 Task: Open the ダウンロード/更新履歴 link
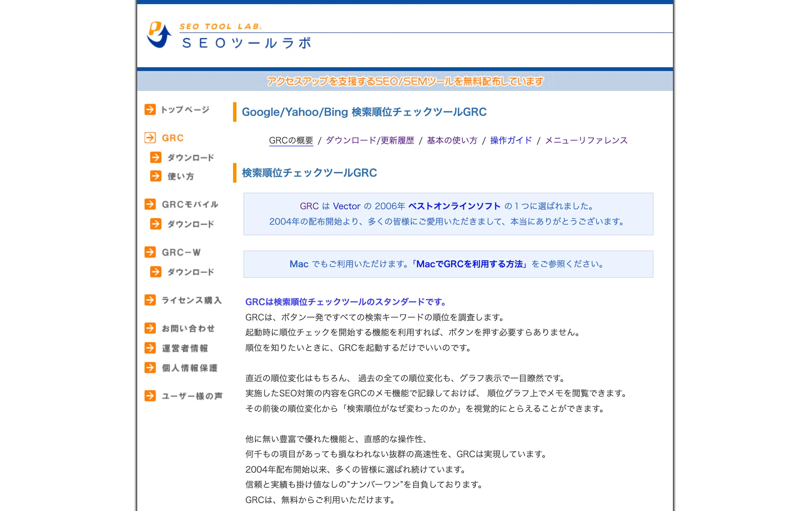(370, 141)
